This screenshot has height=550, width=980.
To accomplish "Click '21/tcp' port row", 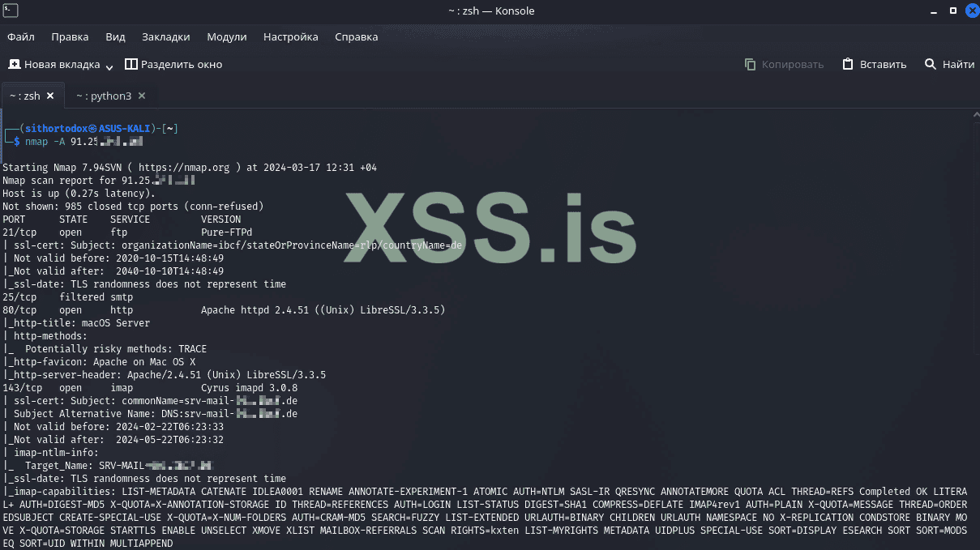I will tap(128, 232).
